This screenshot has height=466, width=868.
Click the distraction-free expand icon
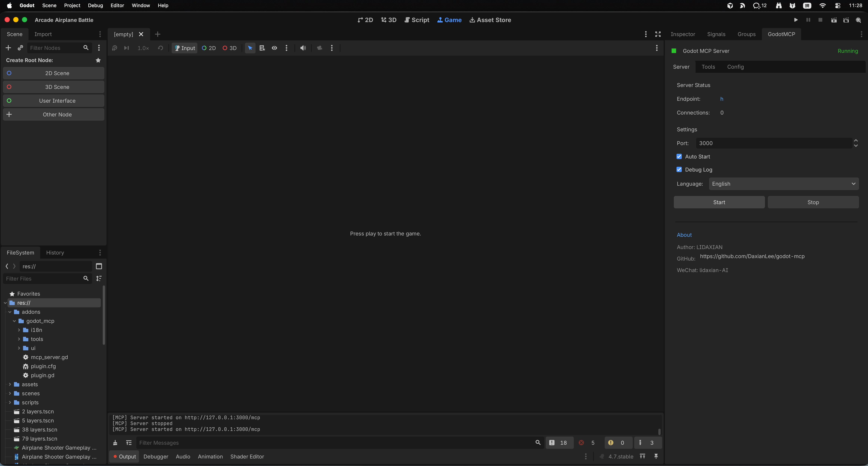pos(658,34)
